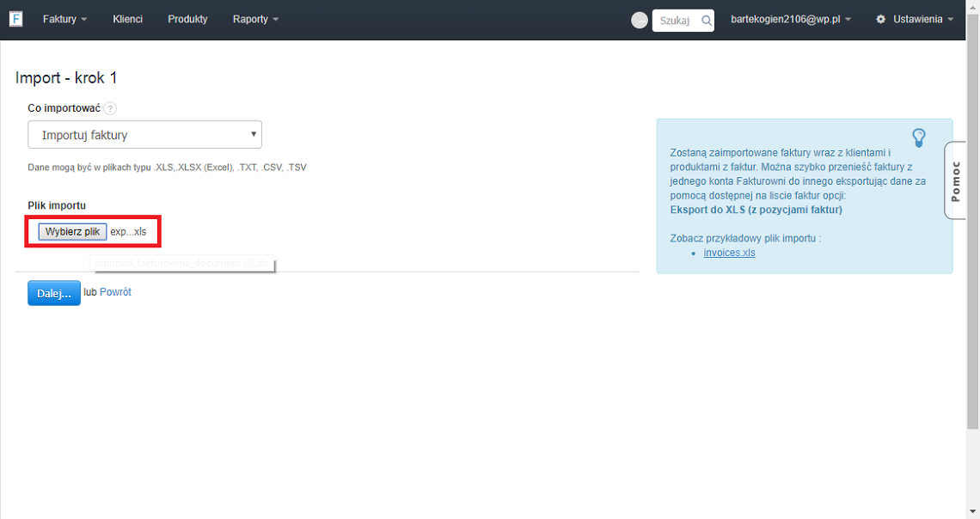Download the invoices.xls sample file

tap(729, 253)
